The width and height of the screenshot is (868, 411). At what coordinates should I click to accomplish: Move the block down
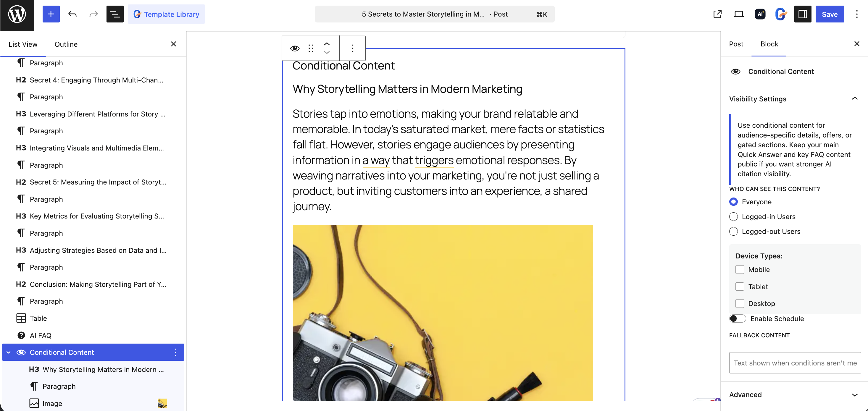[327, 53]
